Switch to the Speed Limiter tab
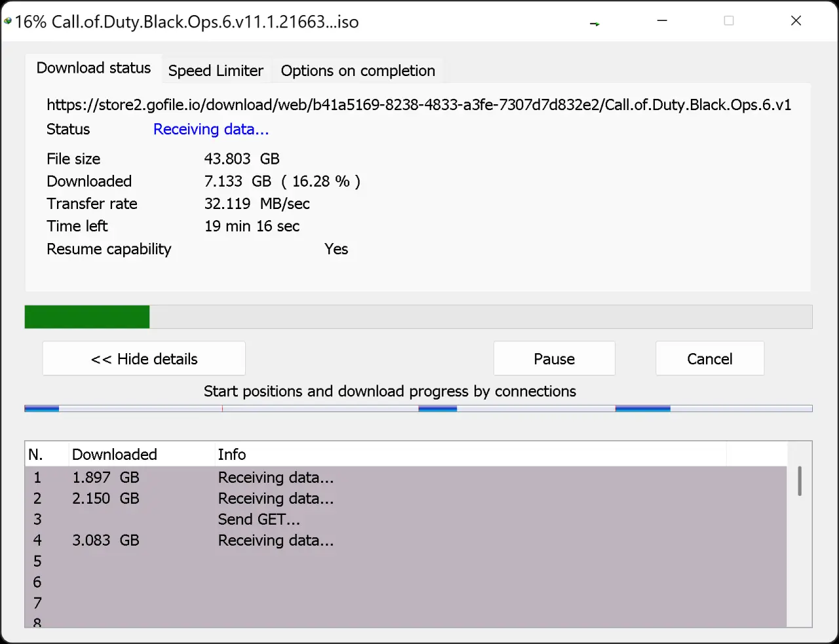Screen dimensions: 839x644 [x=216, y=70]
